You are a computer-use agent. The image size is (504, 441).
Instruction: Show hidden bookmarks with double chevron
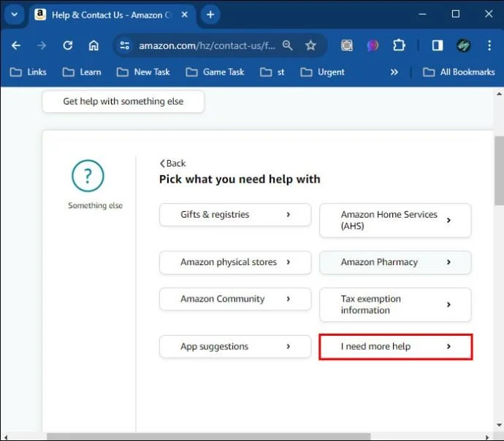394,72
